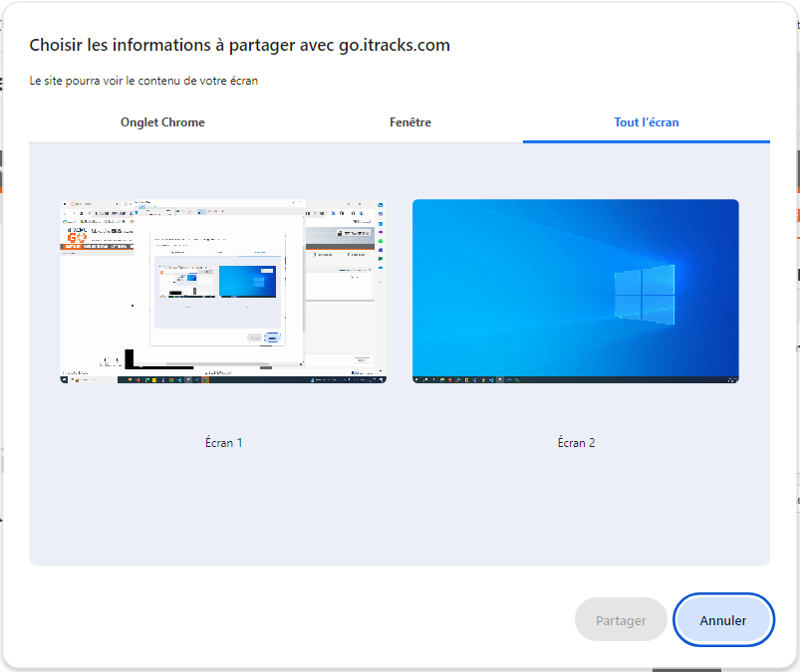Choose the Écran 2 desktop thumbnail
The image size is (800, 672).
[x=576, y=291]
